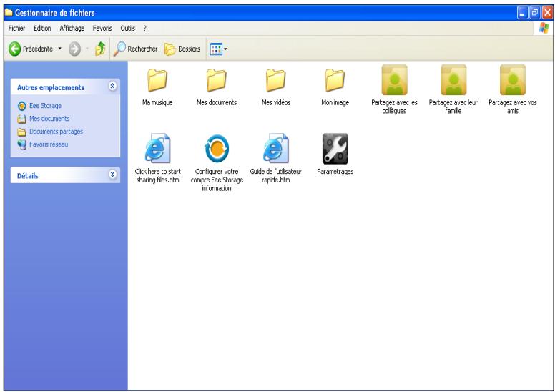Open the views dropdown arrow

225,49
